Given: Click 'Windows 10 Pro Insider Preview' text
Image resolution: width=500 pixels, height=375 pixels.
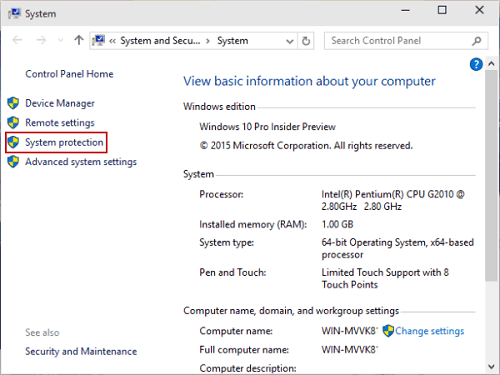Looking at the screenshot, I should (267, 127).
